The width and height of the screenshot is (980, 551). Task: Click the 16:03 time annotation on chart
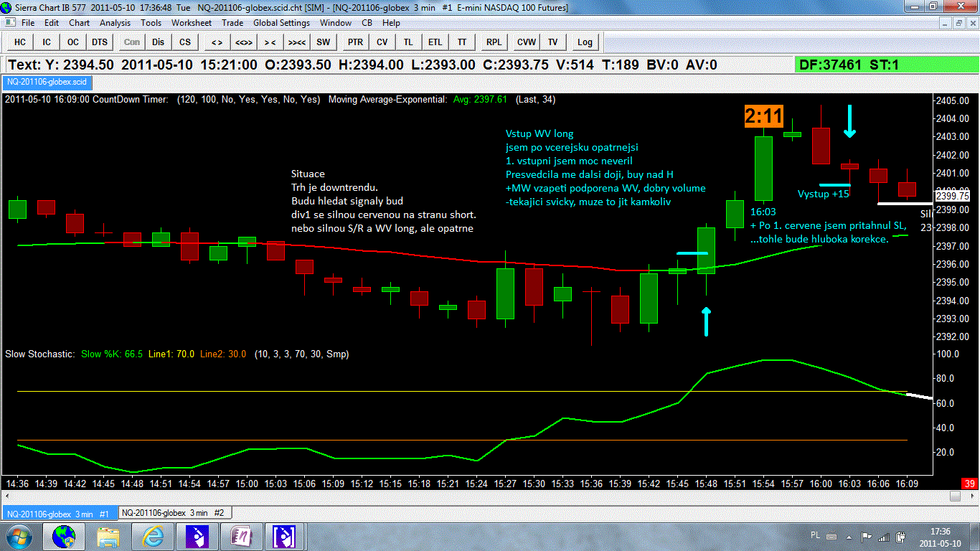tap(763, 212)
